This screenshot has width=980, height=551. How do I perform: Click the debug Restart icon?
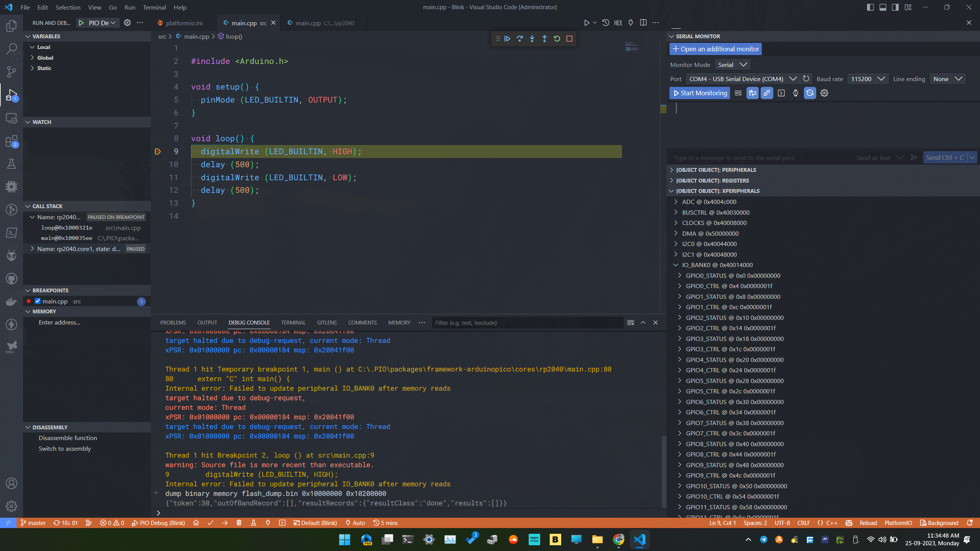click(x=557, y=39)
